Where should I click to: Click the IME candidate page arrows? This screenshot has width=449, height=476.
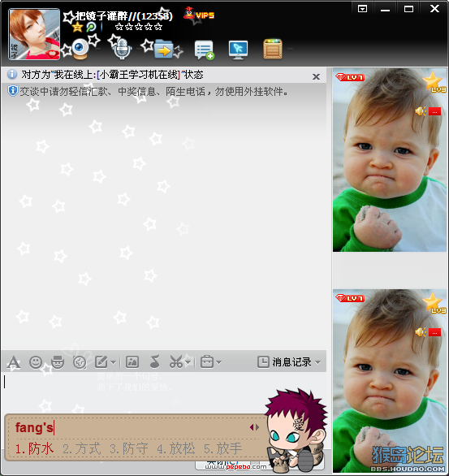click(254, 427)
